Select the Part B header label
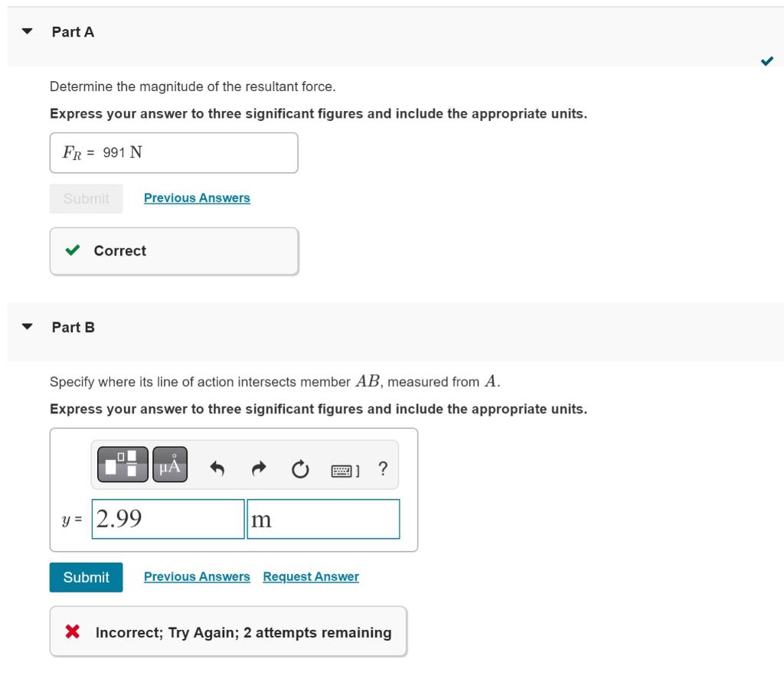Image resolution: width=784 pixels, height=685 pixels. pos(73,327)
